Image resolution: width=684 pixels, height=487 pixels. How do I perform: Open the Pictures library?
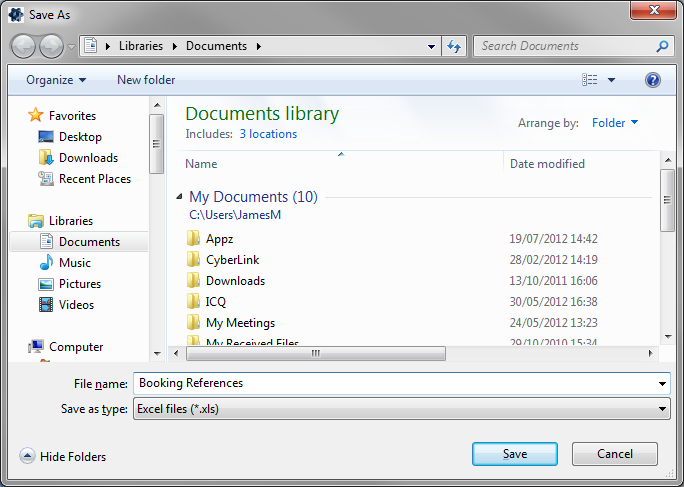pos(79,284)
